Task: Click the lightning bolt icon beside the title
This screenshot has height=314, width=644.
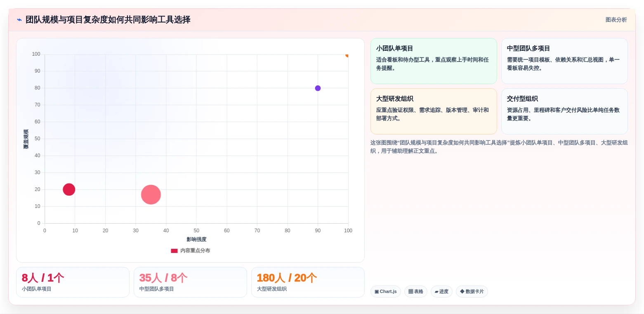Action: [19, 20]
